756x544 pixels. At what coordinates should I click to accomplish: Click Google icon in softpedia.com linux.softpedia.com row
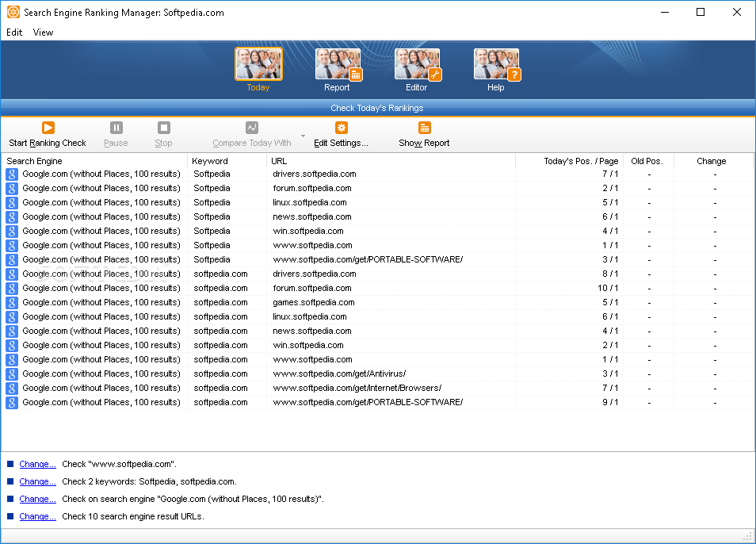point(12,317)
